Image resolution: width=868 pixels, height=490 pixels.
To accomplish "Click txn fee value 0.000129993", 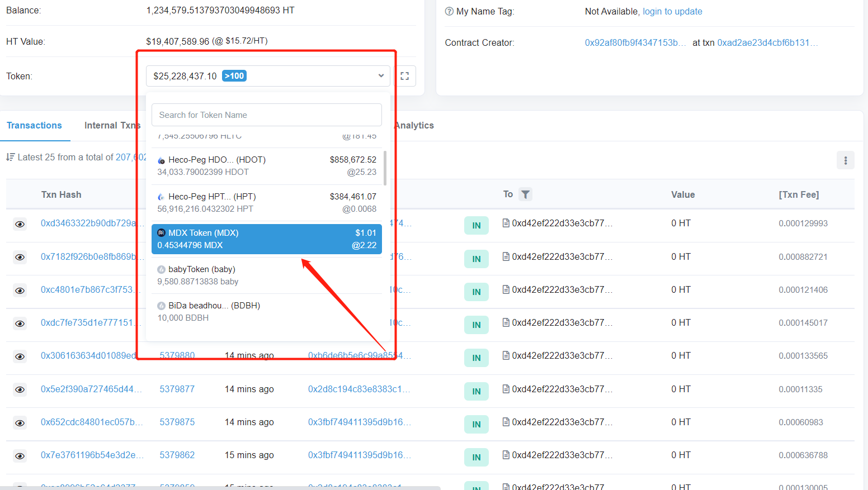I will 803,223.
